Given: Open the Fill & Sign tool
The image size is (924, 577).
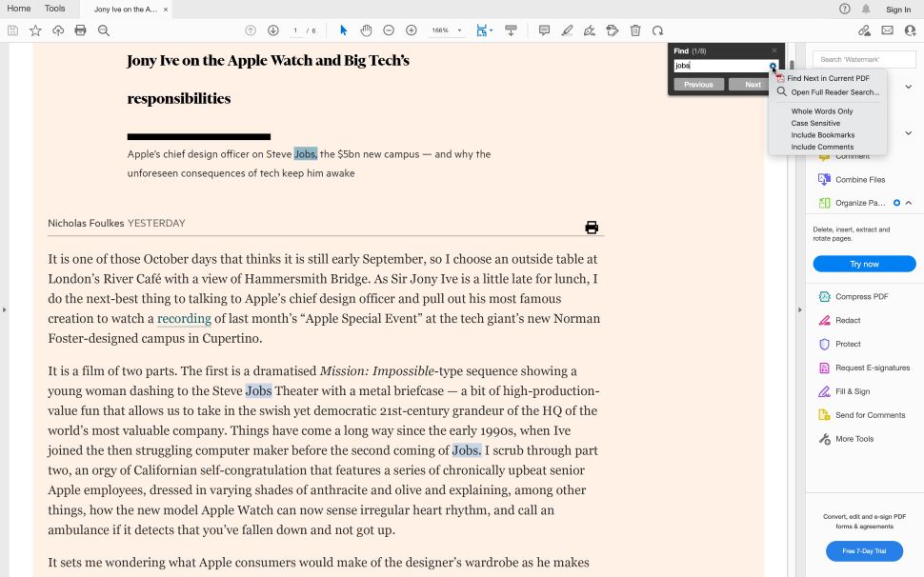Looking at the screenshot, I should [844, 391].
